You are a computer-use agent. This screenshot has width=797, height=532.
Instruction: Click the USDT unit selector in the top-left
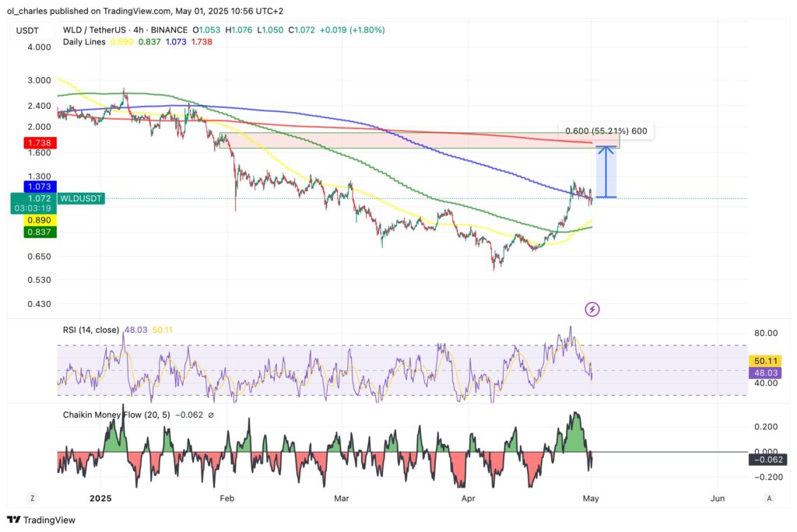30,30
